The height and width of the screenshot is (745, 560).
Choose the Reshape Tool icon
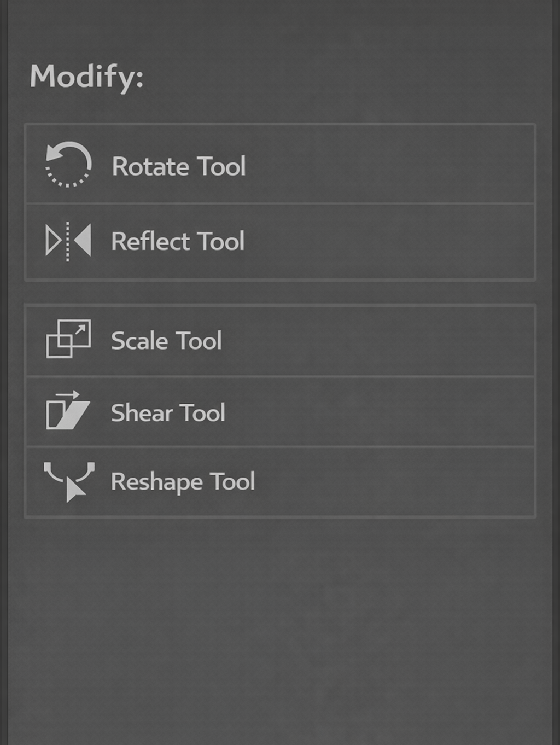pos(69,481)
